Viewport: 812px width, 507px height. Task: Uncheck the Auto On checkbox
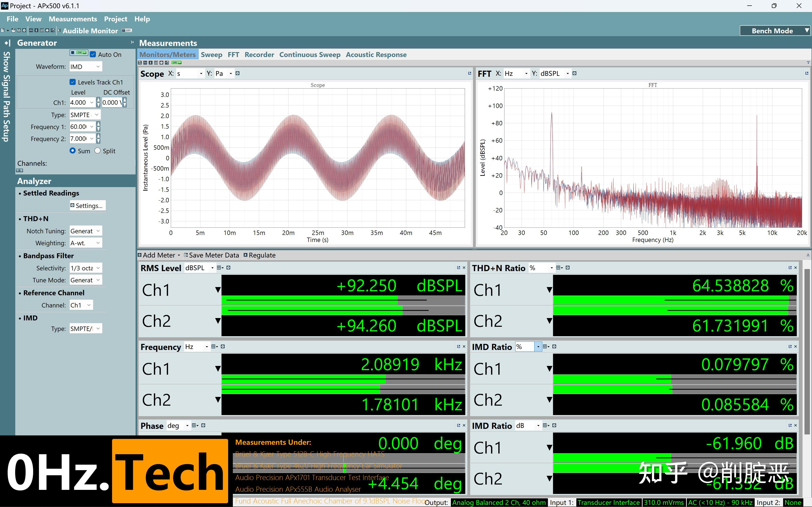click(93, 54)
